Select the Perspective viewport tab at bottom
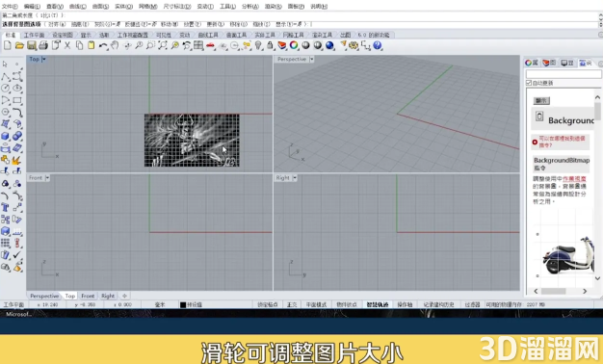Screen dimensions: 603x364 click(x=44, y=296)
